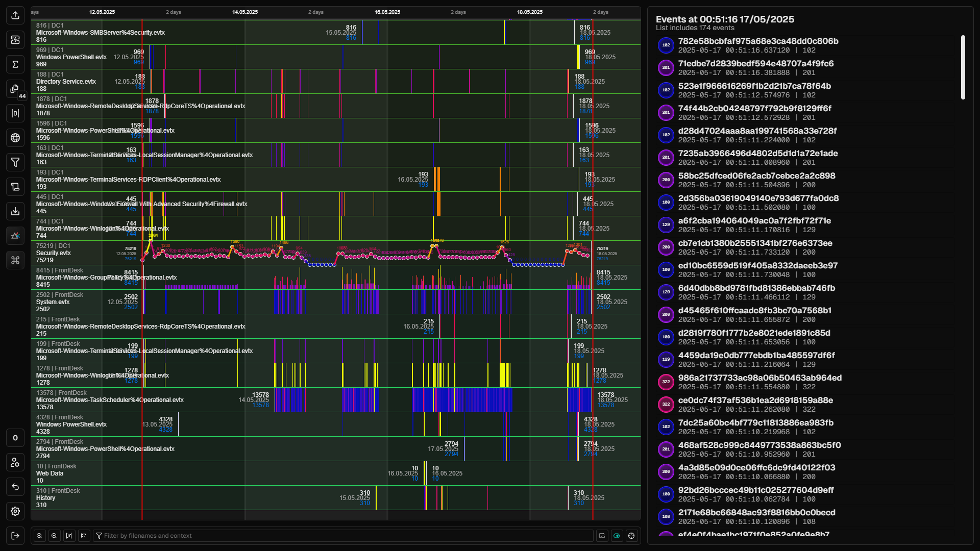Open the command palette icon in sidebar
Viewport: 980px width, 551px height.
(15, 260)
